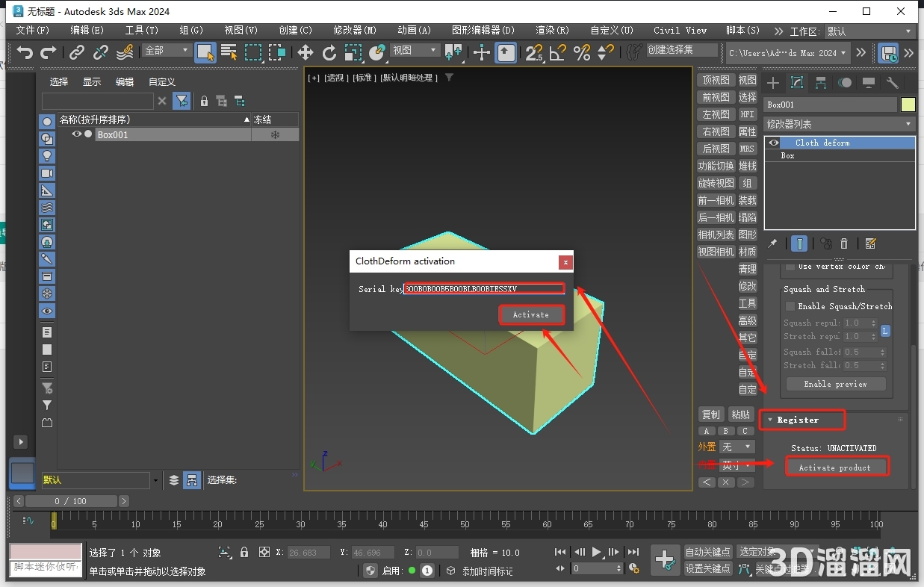The height and width of the screenshot is (587, 924).
Task: Open the project path dropdown in toolbar
Action: pos(788,53)
